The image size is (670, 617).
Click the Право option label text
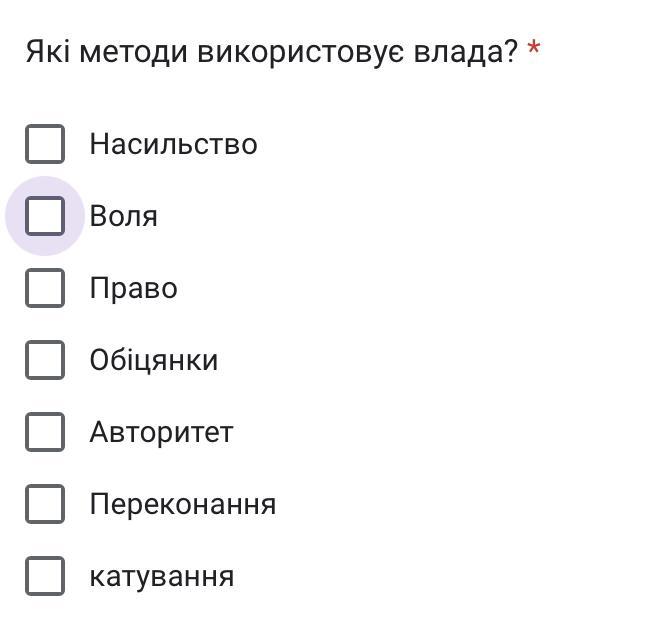point(133,289)
